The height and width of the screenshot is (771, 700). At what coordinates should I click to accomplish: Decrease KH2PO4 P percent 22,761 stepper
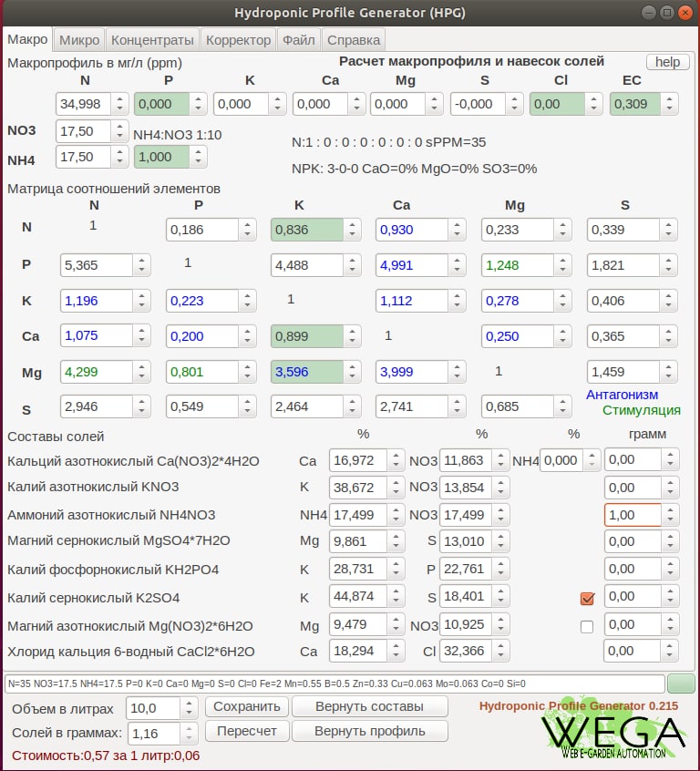[x=500, y=574]
